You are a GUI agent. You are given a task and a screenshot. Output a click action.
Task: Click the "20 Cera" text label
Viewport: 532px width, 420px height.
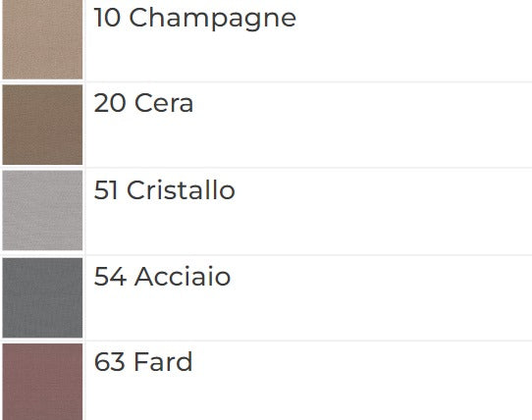(143, 103)
